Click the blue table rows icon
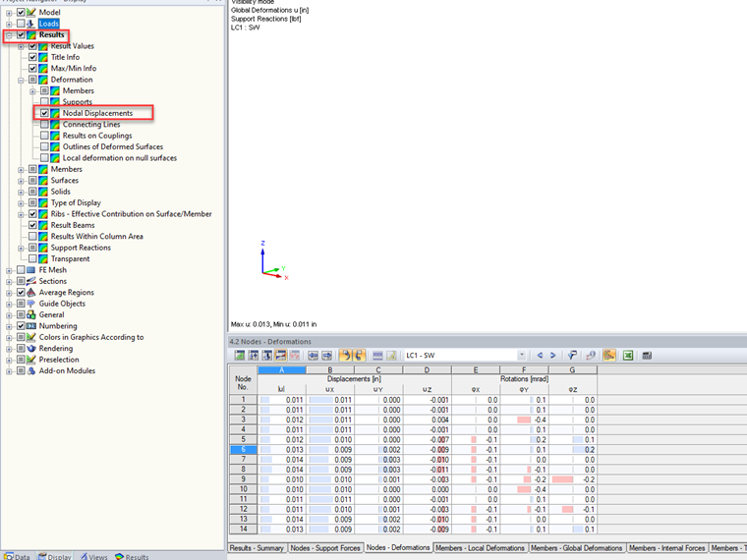Viewport: 747px width, 560px height. (x=377, y=356)
